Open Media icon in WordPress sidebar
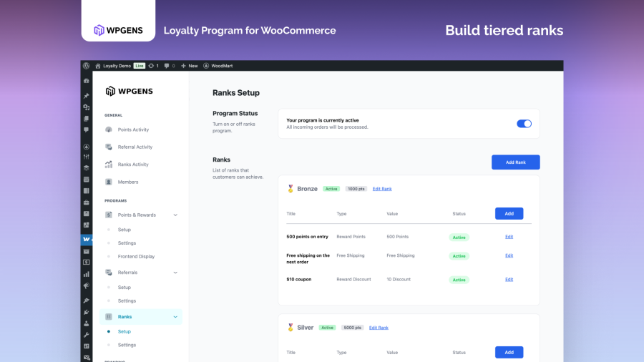Viewport: 644px width, 362px height. point(87,107)
